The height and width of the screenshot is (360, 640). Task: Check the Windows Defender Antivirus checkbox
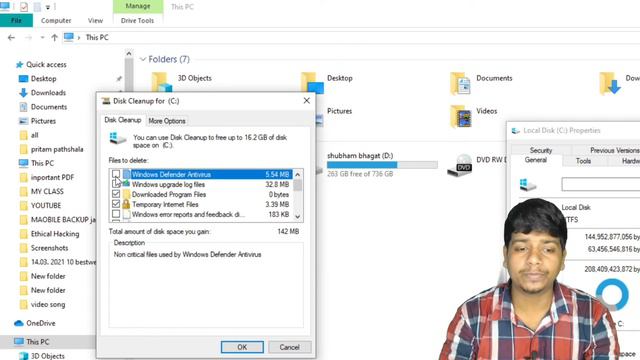pyautogui.click(x=116, y=174)
